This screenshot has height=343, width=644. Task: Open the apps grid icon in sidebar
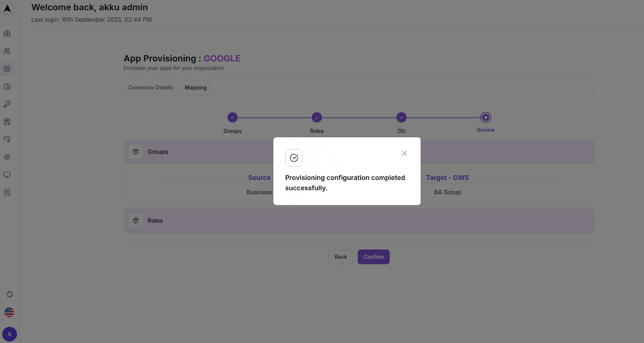coord(7,69)
